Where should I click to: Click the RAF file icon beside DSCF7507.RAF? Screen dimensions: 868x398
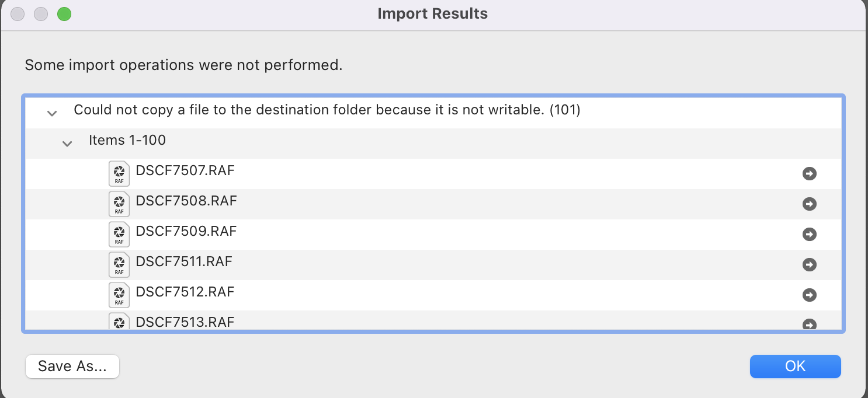119,173
